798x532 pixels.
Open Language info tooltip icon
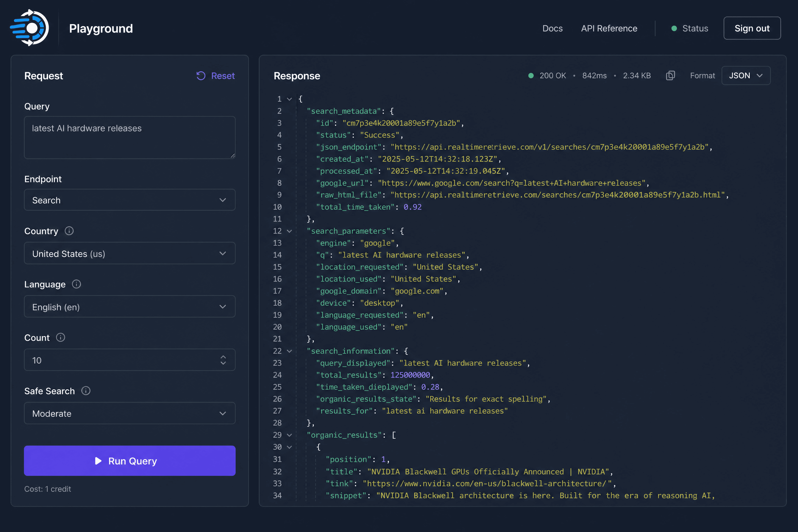point(77,284)
